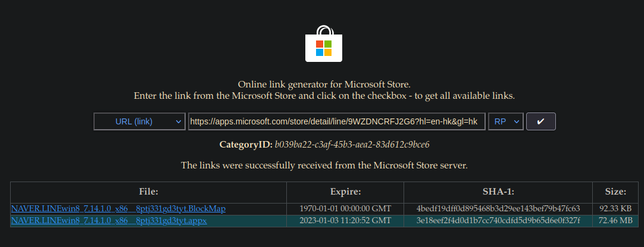Image resolution: width=644 pixels, height=247 pixels.
Task: Click the 2023-01-03 expire date cell
Action: pos(345,221)
